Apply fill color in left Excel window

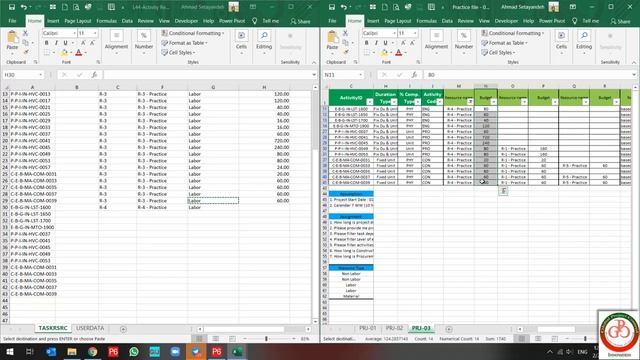64,53
